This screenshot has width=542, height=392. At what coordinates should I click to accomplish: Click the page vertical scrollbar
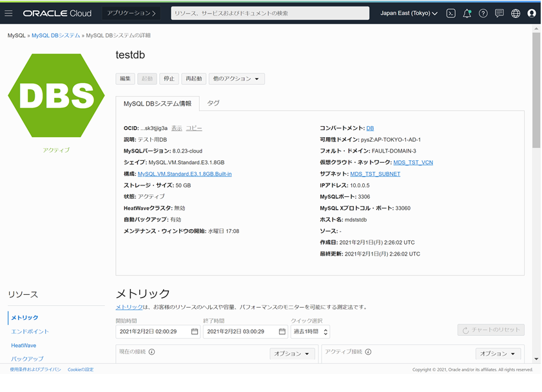click(x=536, y=90)
